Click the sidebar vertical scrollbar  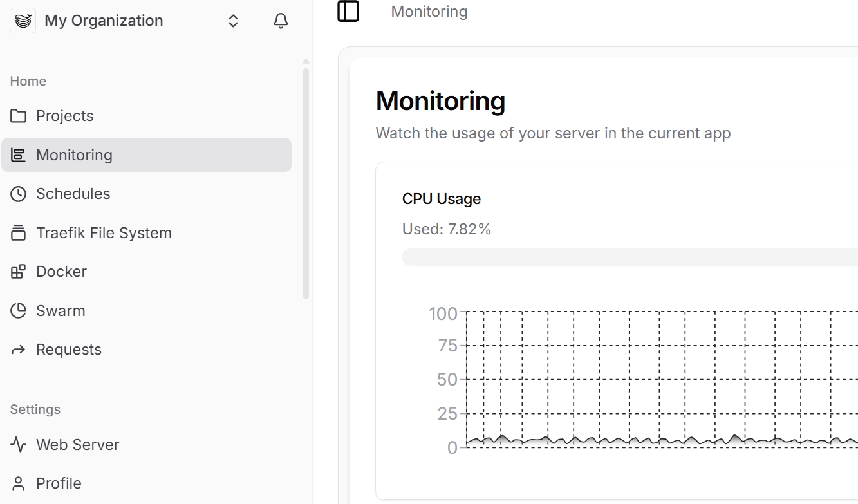[x=306, y=183]
